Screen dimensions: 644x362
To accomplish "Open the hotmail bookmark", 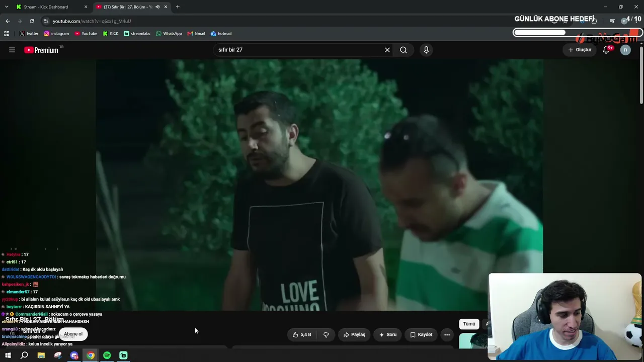I will point(221,34).
